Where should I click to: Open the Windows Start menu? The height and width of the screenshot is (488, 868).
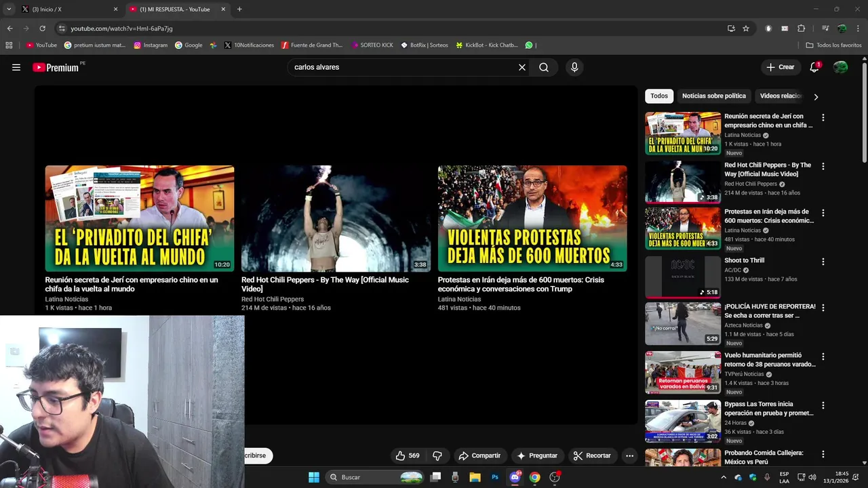coord(314,477)
